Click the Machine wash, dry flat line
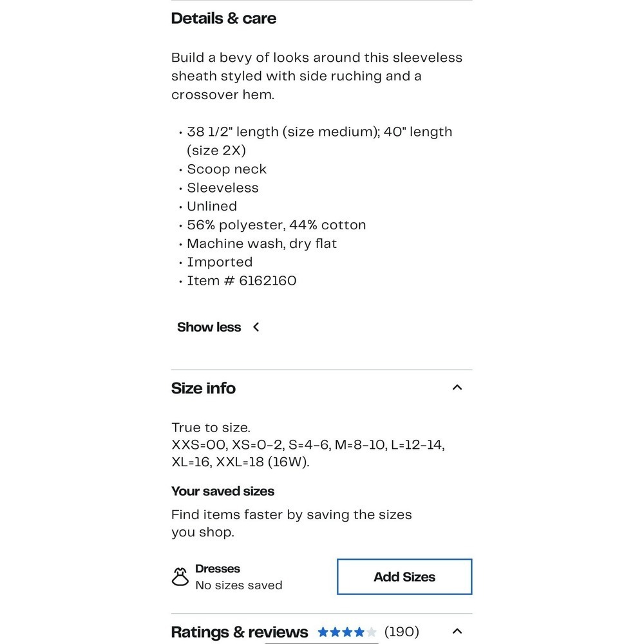The width and height of the screenshot is (644, 644). pyautogui.click(x=261, y=243)
